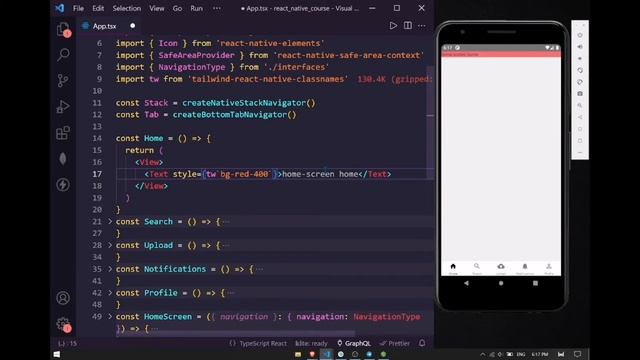Tap the Upload cloud tab in the phone app

click(x=501, y=269)
